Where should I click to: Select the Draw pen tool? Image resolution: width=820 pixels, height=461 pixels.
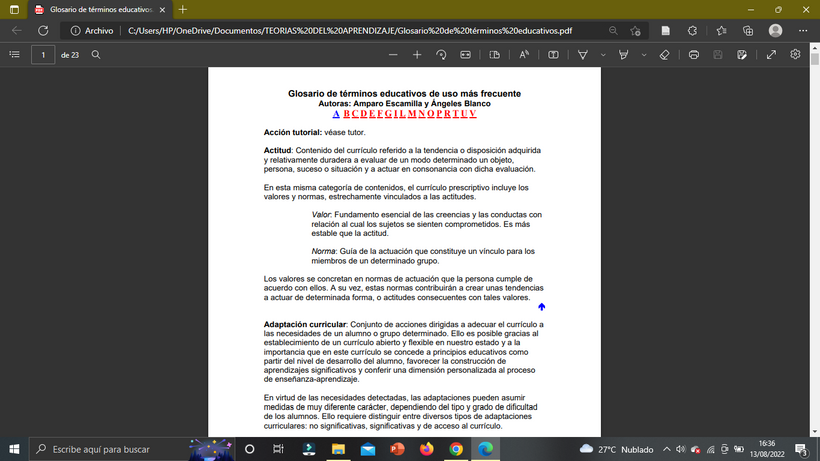click(x=583, y=54)
